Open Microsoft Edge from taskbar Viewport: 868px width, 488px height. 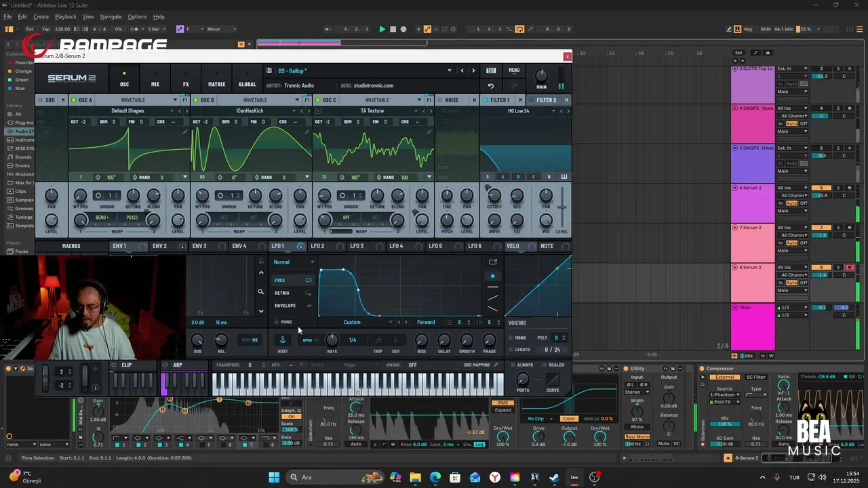pos(435,477)
